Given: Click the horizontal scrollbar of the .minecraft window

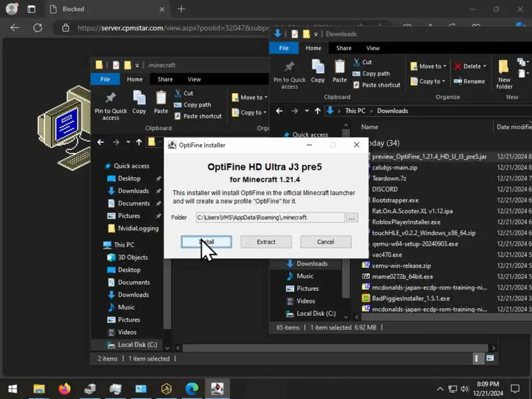Looking at the screenshot, I should tap(335, 348).
